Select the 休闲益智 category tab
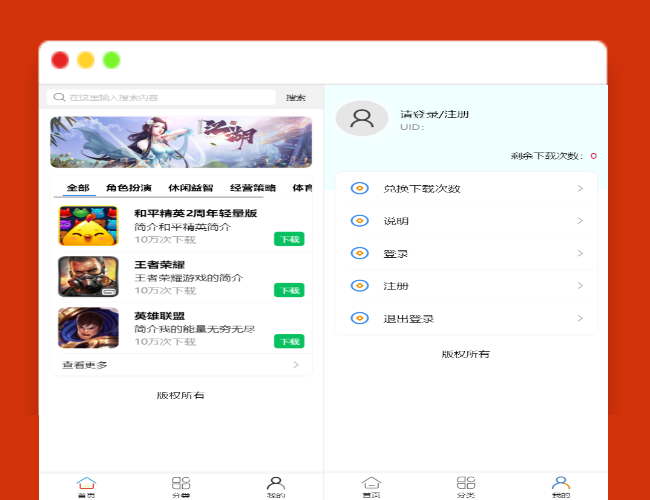Viewport: 650px width, 500px height. pyautogui.click(x=191, y=188)
